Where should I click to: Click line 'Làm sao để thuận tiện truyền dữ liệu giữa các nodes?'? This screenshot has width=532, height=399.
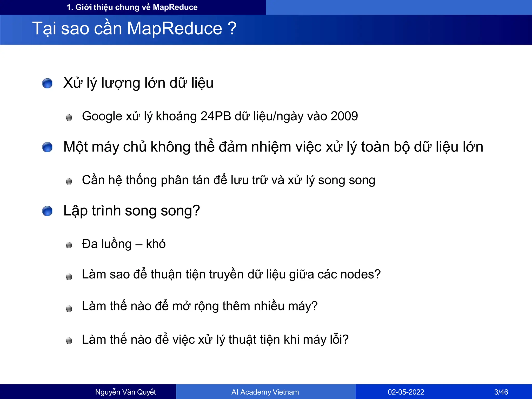pos(231,275)
